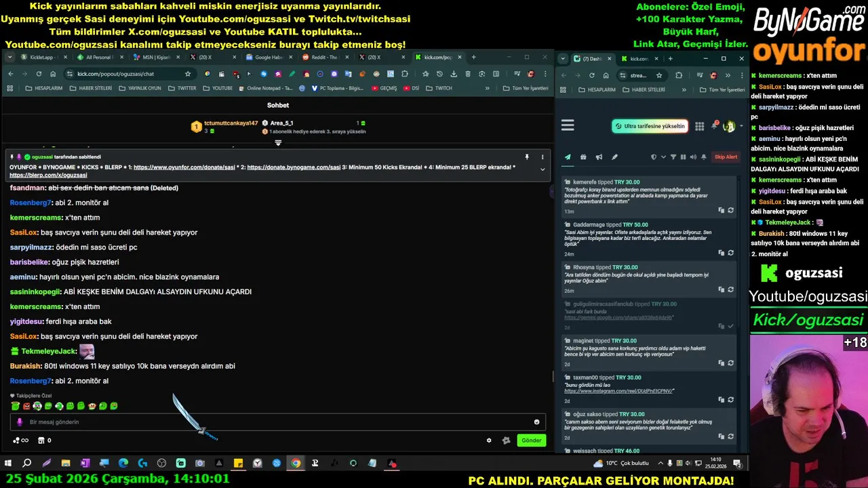
Task: Click username Rosenberg7 in last chat line
Action: [x=31, y=381]
